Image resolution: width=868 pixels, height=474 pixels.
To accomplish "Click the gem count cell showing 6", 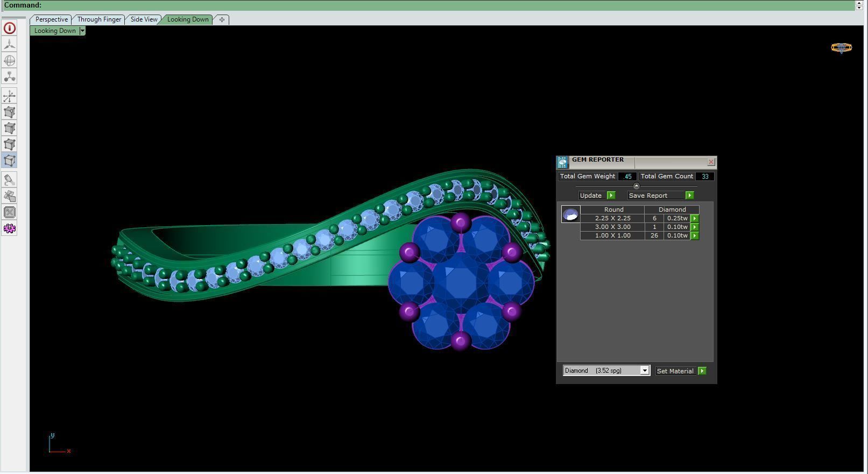I will coord(654,218).
